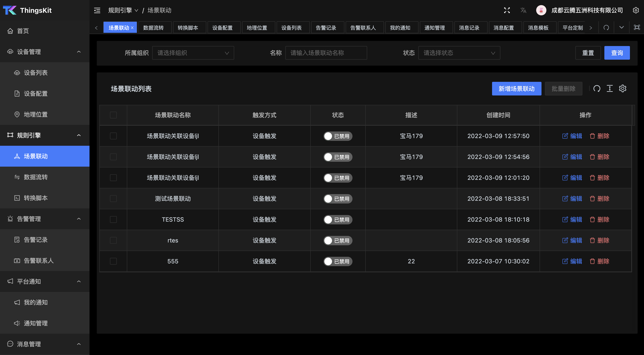The width and height of the screenshot is (644, 355).
Task: Check the row created 2022-03-09 12:57:50
Action: [113, 136]
